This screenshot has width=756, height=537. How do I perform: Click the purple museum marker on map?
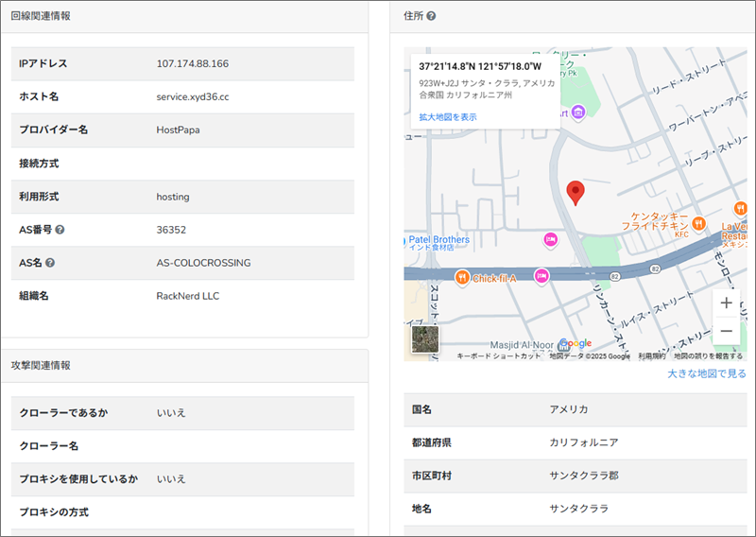click(x=578, y=113)
